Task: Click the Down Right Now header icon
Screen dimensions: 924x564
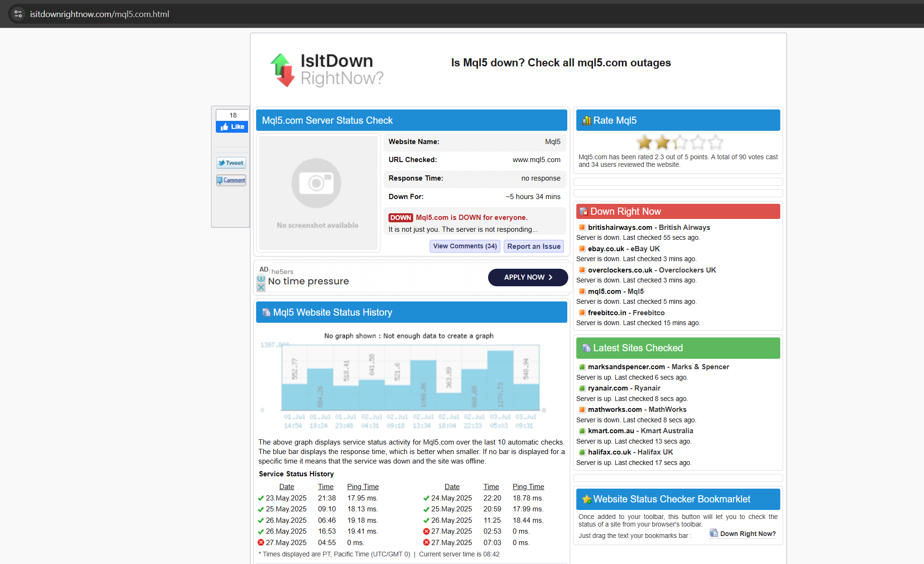Action: pyautogui.click(x=584, y=211)
